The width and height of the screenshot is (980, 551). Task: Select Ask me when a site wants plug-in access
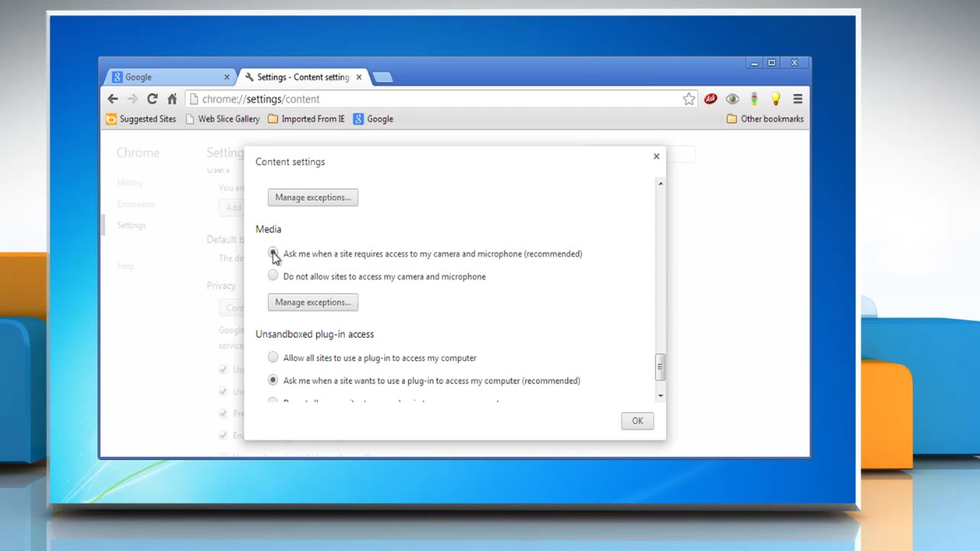(273, 380)
